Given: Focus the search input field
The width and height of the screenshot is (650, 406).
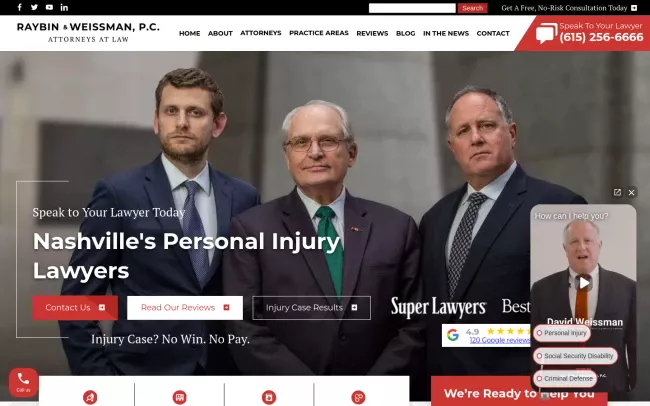Looking at the screenshot, I should tap(412, 8).
